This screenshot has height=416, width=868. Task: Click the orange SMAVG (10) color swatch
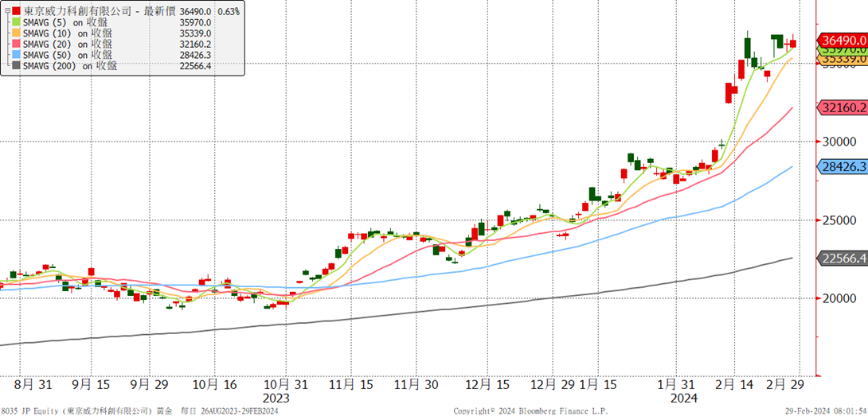tap(17, 33)
